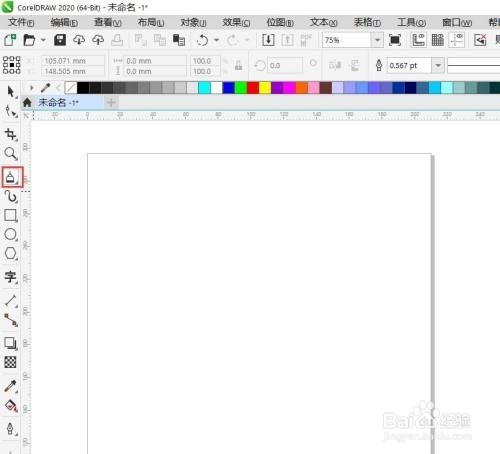This screenshot has width=500, height=454.
Task: Open the 文本 menu
Action: [x=324, y=22]
